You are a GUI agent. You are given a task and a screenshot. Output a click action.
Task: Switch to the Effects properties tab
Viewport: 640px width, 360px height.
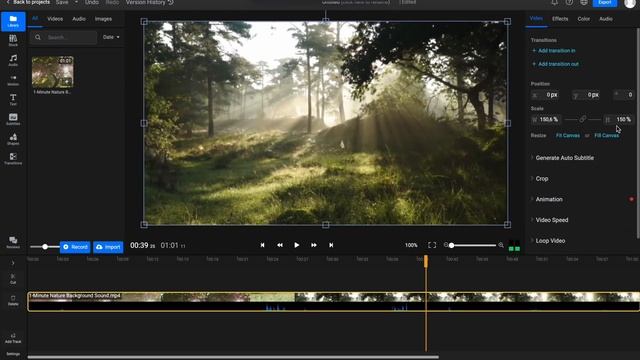(560, 19)
